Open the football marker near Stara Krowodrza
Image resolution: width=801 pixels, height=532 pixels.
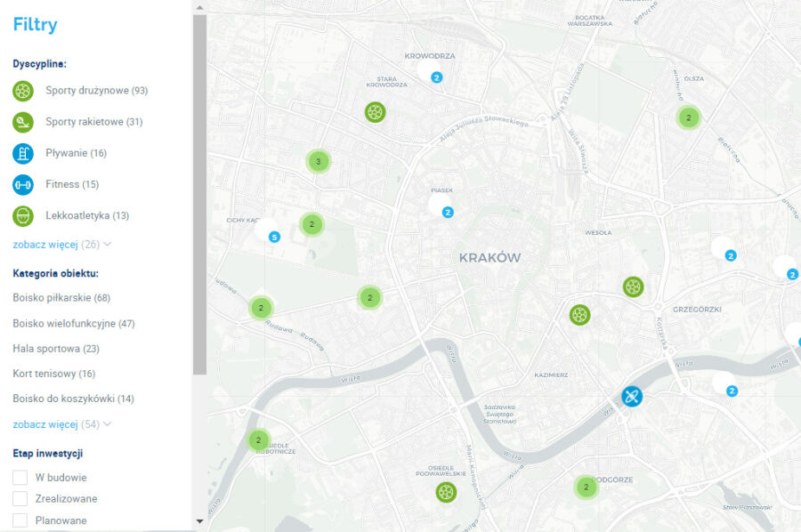375,112
